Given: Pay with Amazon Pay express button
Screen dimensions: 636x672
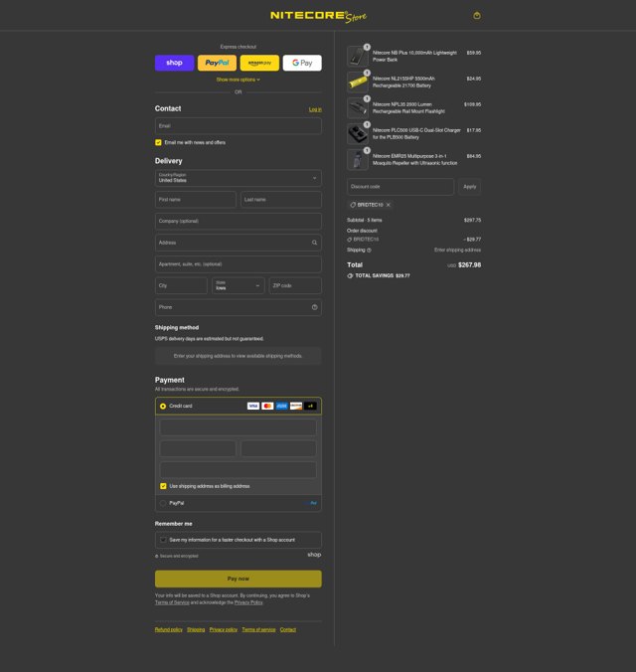Looking at the screenshot, I should (x=259, y=63).
